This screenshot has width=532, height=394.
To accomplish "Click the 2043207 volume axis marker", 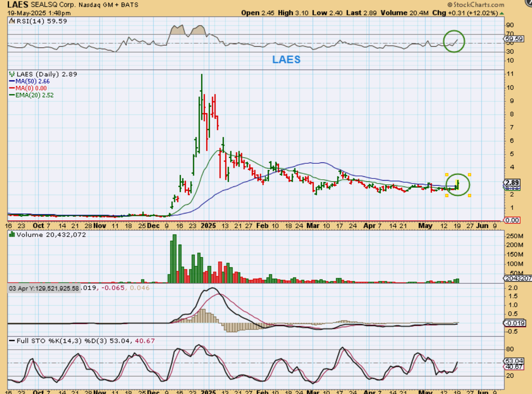I will 517,278.
